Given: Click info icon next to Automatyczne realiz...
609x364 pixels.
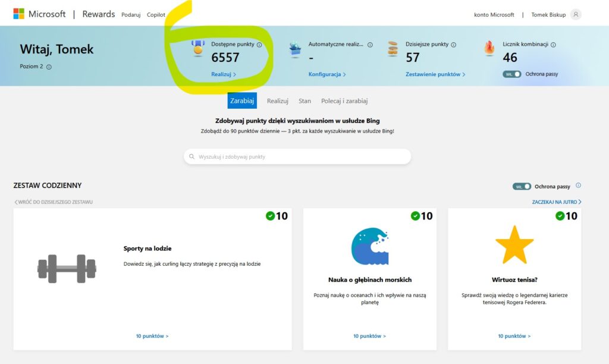Looking at the screenshot, I should click(370, 45).
